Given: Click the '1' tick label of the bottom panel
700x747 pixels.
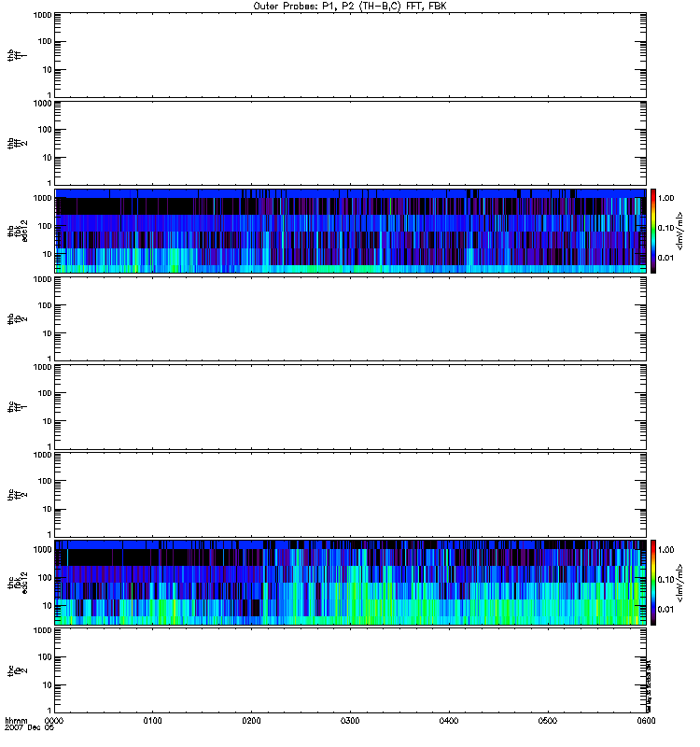Looking at the screenshot, I should pyautogui.click(x=49, y=711).
